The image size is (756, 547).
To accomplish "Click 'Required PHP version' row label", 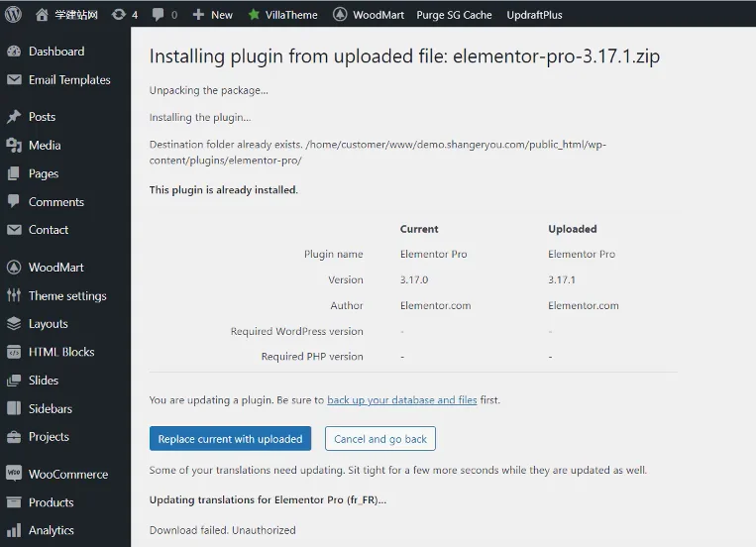I will [x=312, y=357].
